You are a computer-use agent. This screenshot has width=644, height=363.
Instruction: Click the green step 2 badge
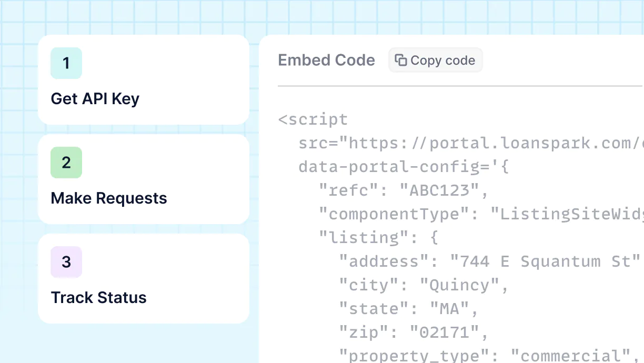pos(66,163)
